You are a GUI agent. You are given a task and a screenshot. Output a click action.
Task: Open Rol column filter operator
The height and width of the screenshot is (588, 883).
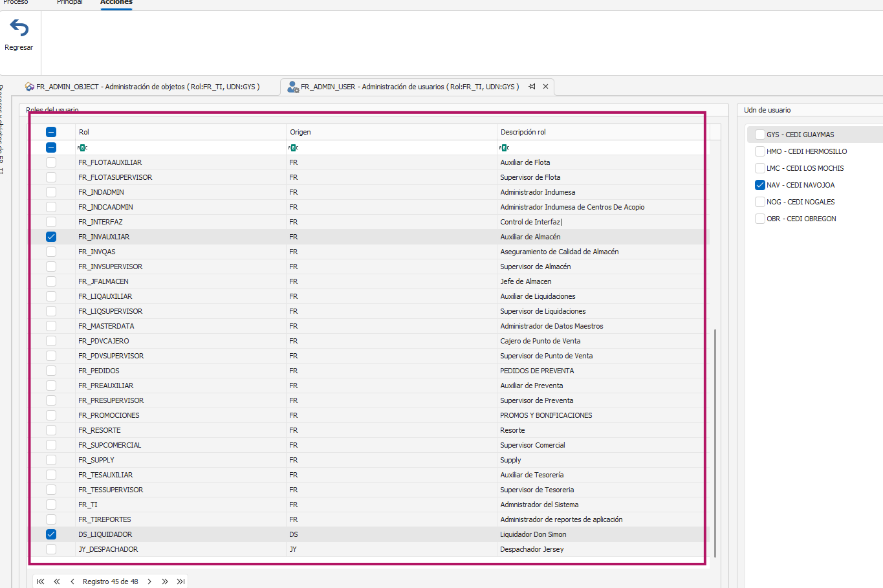click(x=82, y=148)
